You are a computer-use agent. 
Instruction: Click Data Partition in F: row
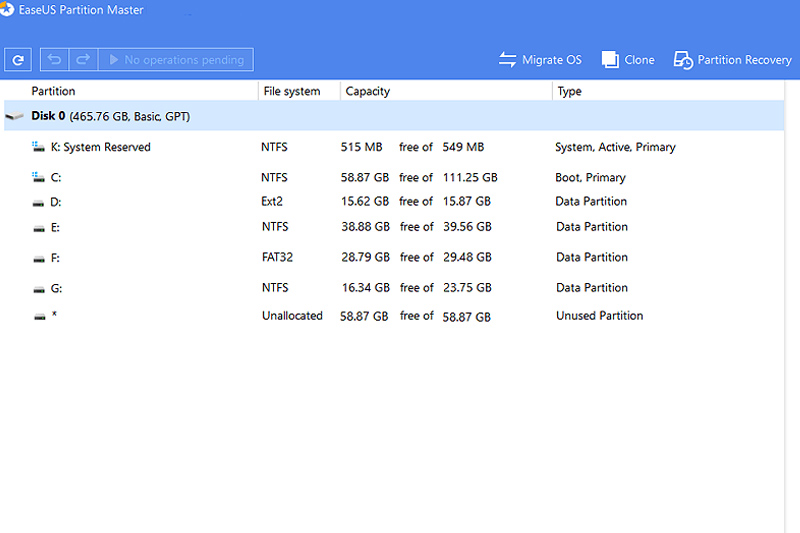[592, 257]
